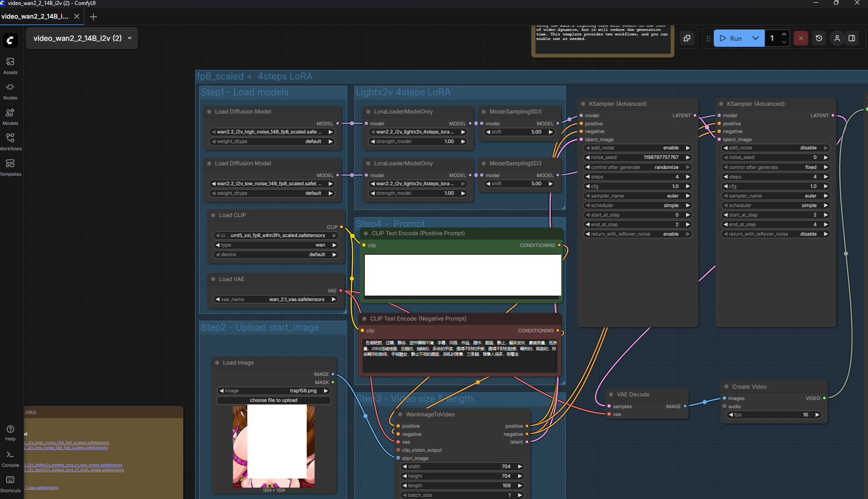Click the ComfyUI logo icon
Screen dimensions: 868x499
click(x=10, y=40)
